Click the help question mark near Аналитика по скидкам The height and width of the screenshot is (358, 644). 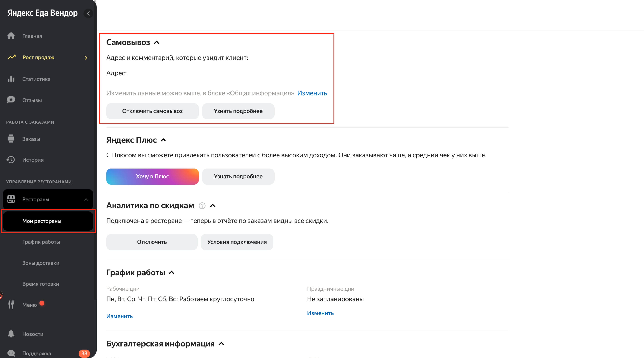click(x=202, y=206)
